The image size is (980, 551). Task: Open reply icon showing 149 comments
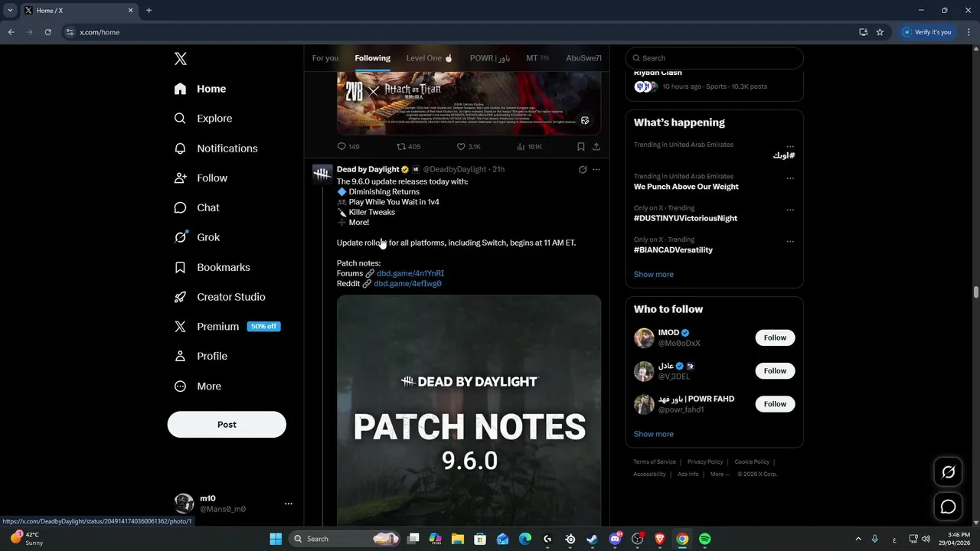tap(348, 146)
